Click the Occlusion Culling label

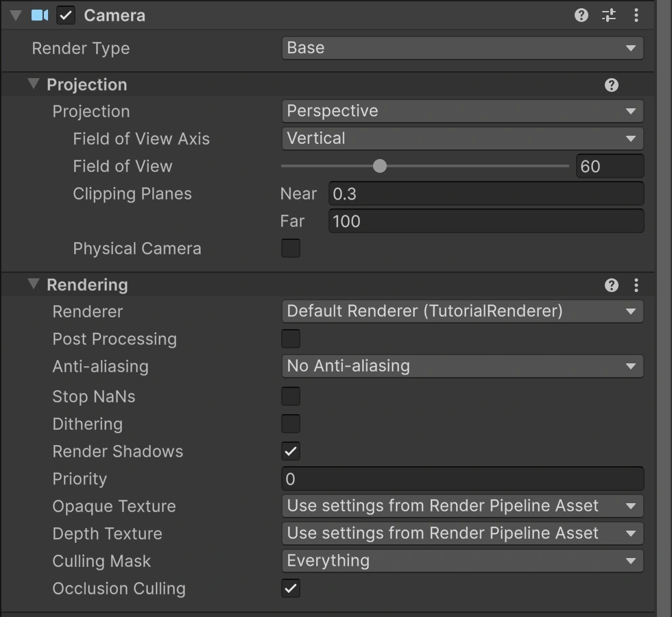119,588
